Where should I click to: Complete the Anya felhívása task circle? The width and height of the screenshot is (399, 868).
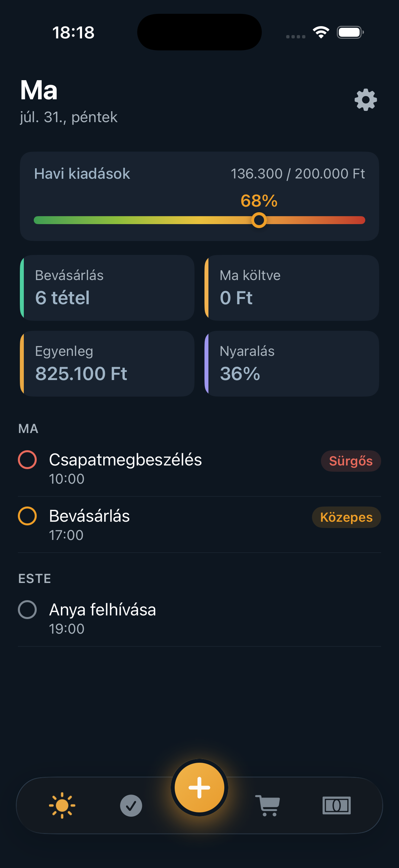click(x=27, y=609)
